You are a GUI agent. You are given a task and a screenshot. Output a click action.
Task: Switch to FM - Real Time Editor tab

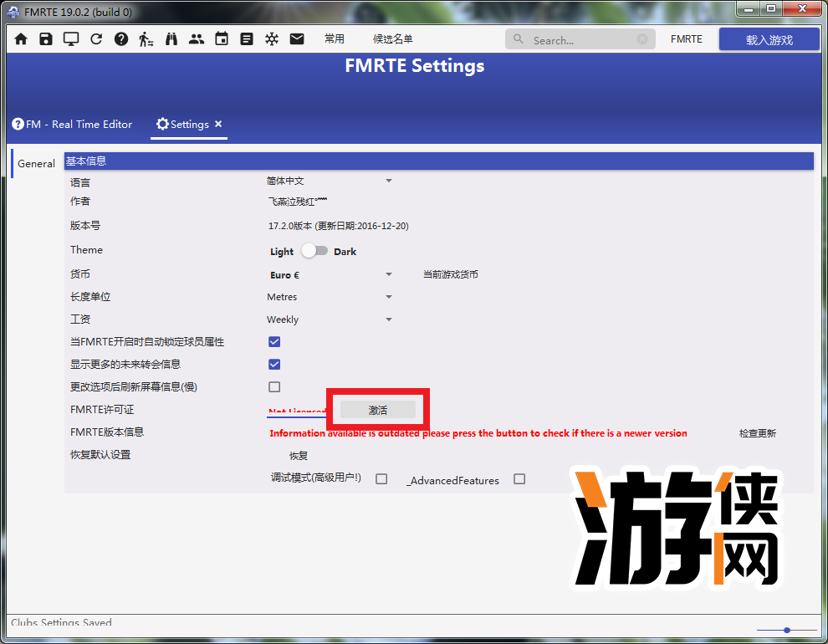click(72, 125)
